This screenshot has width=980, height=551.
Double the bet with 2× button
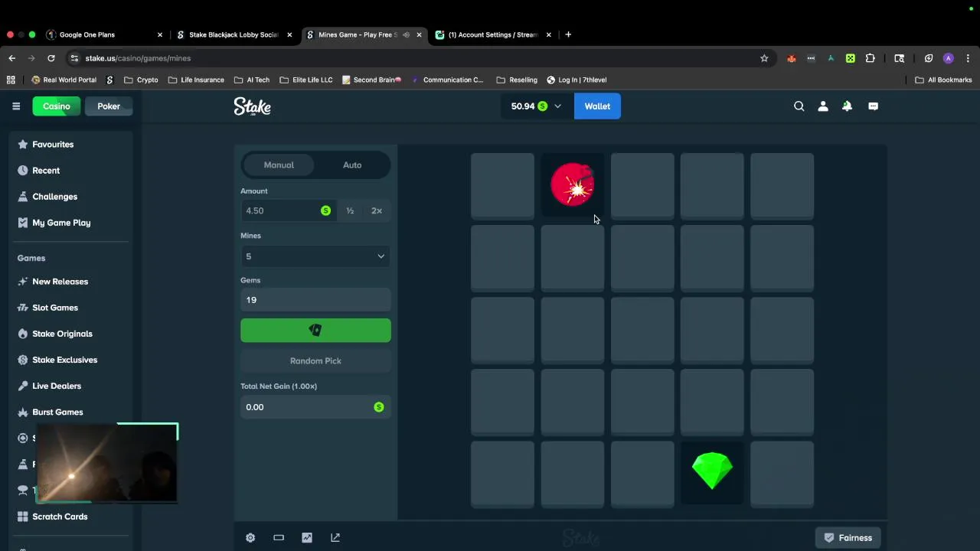coord(377,210)
